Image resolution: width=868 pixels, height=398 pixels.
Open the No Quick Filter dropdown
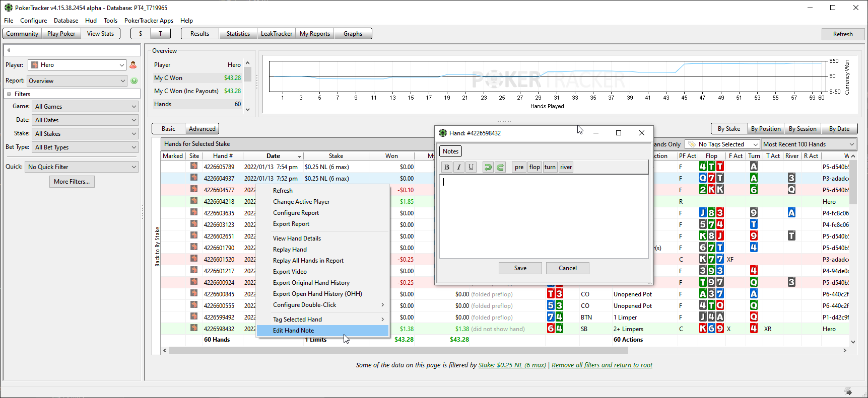82,167
